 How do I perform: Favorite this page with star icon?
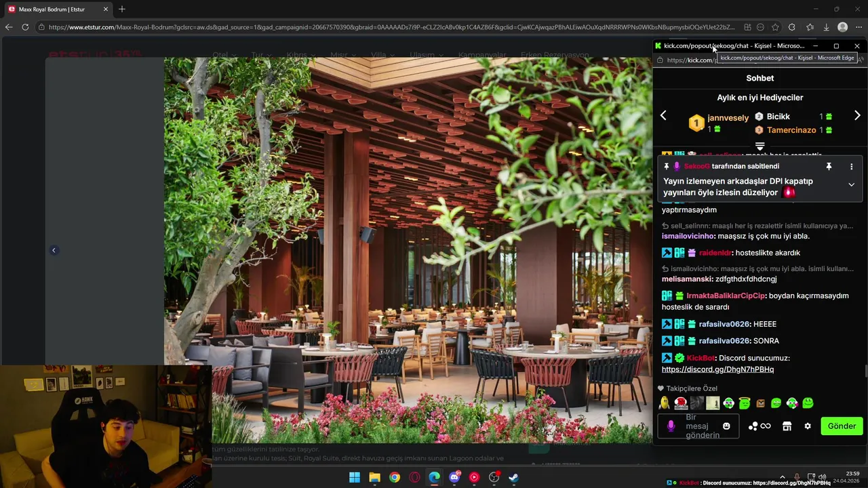775,27
